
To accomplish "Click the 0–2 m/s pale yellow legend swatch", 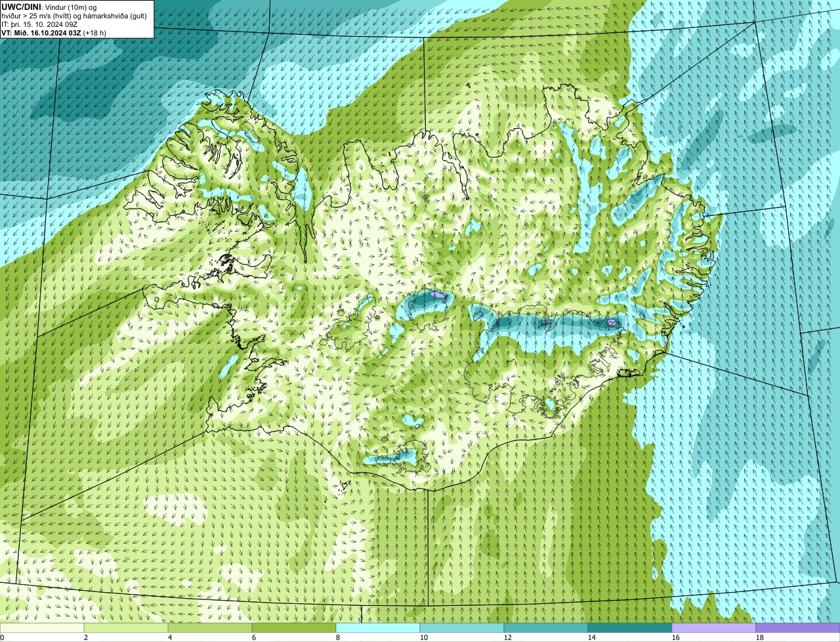I will coord(42,628).
